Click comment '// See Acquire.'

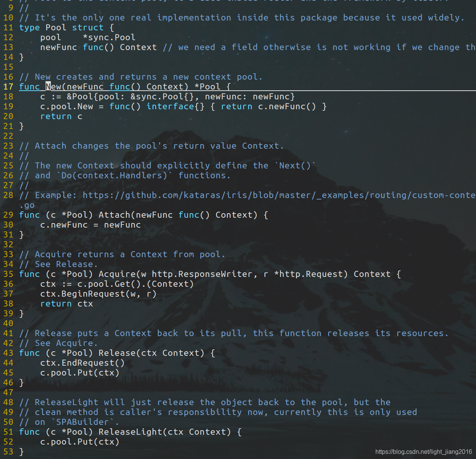point(58,343)
